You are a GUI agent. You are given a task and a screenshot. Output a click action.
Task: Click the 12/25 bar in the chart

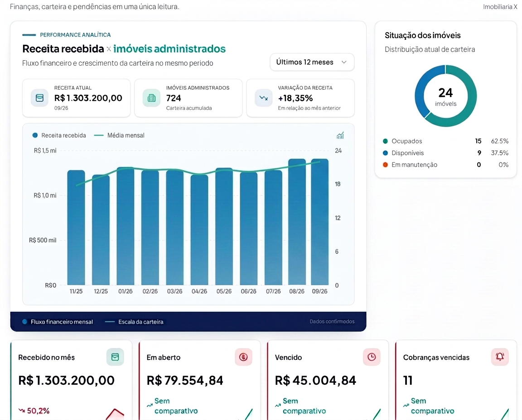(x=101, y=230)
